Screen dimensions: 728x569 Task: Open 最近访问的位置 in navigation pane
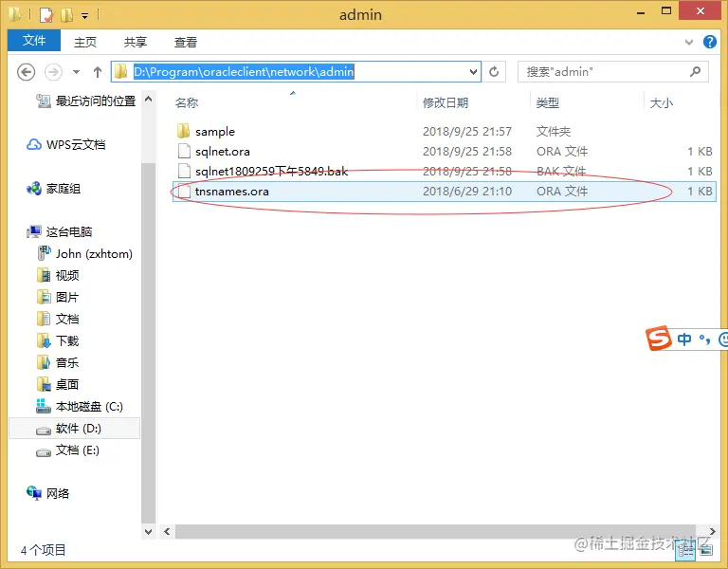pos(96,101)
